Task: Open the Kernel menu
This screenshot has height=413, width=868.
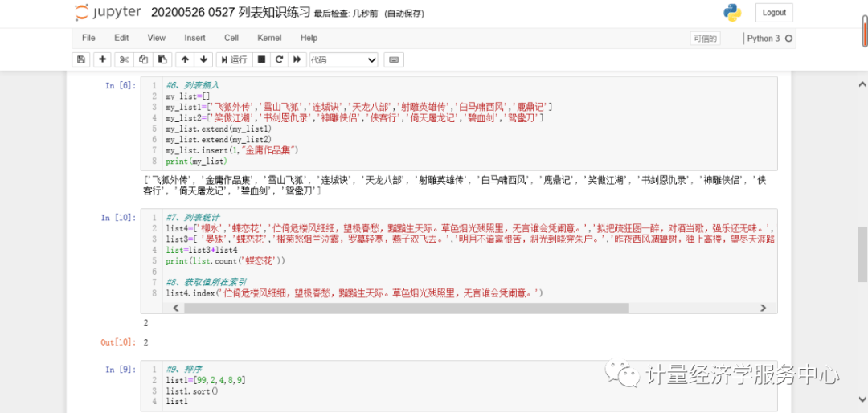Action: 269,39
